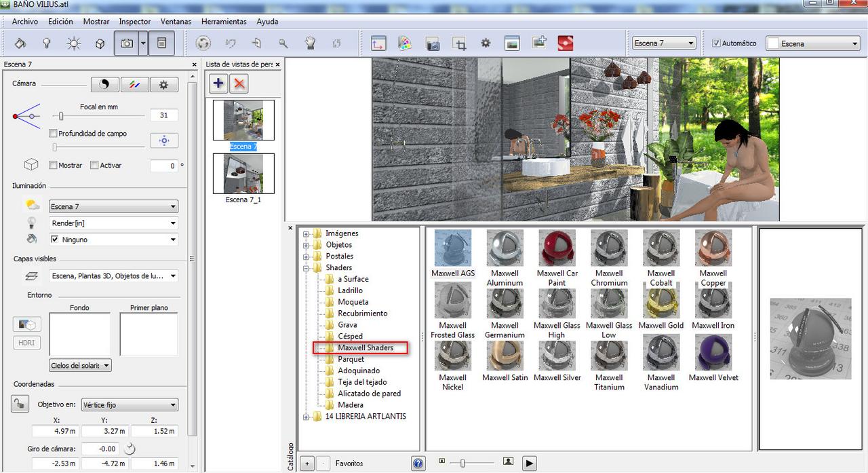Open the Ayuda menu
The width and height of the screenshot is (868, 473).
267,22
